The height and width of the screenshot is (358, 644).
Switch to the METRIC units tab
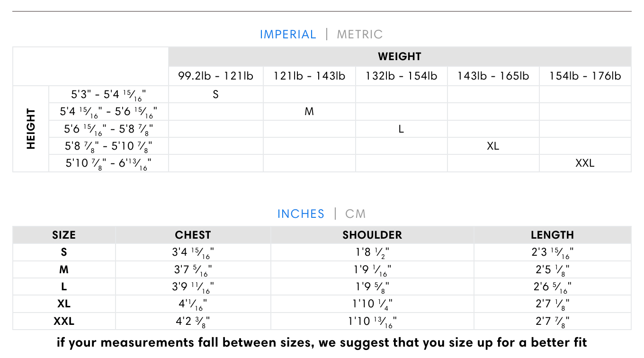359,35
